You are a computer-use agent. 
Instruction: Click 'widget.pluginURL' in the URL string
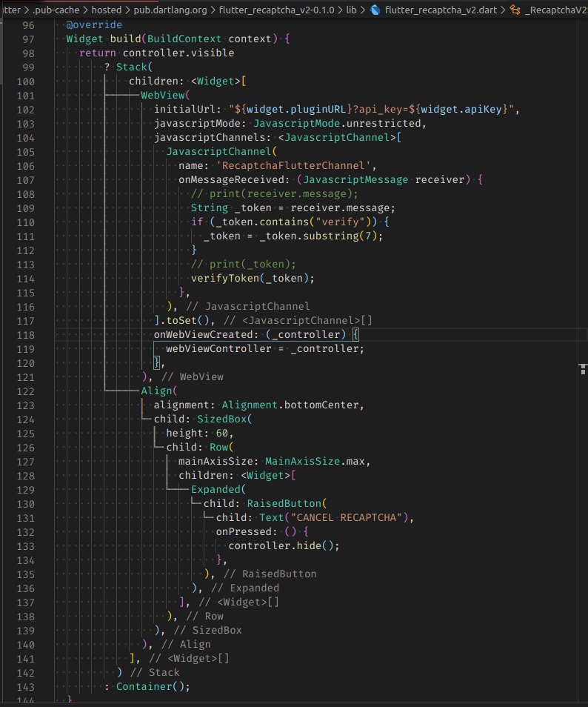(296, 109)
